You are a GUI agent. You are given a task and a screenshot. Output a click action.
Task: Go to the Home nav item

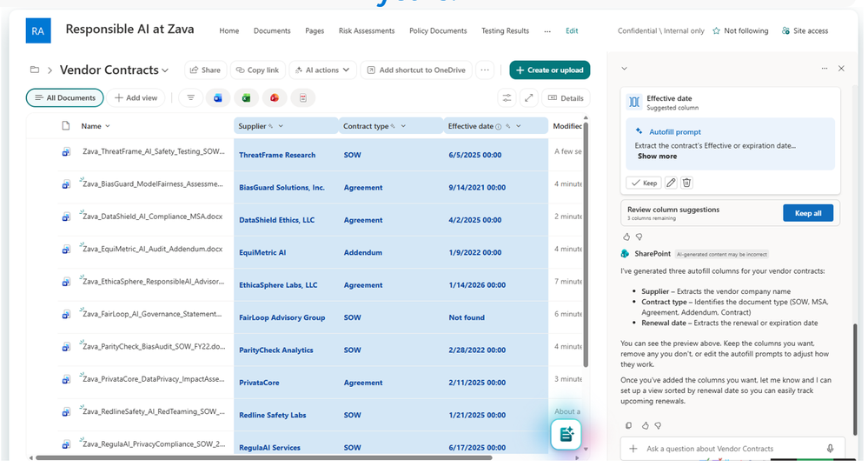pos(229,31)
